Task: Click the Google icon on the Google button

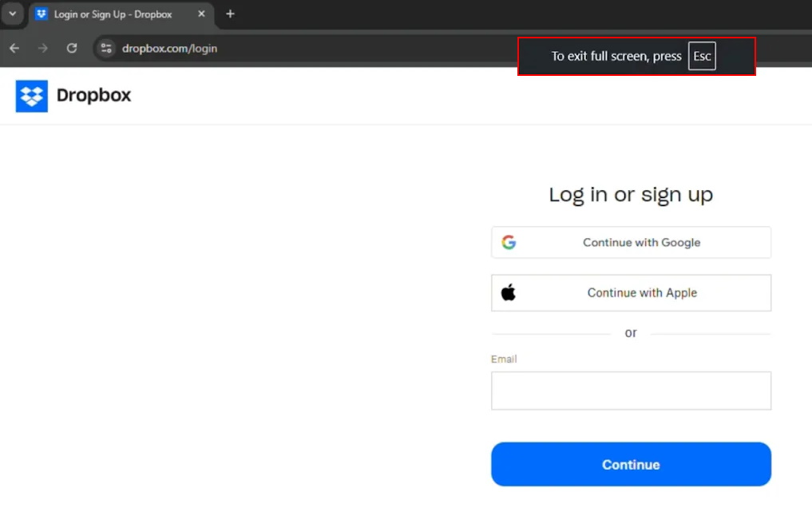Action: coord(509,242)
